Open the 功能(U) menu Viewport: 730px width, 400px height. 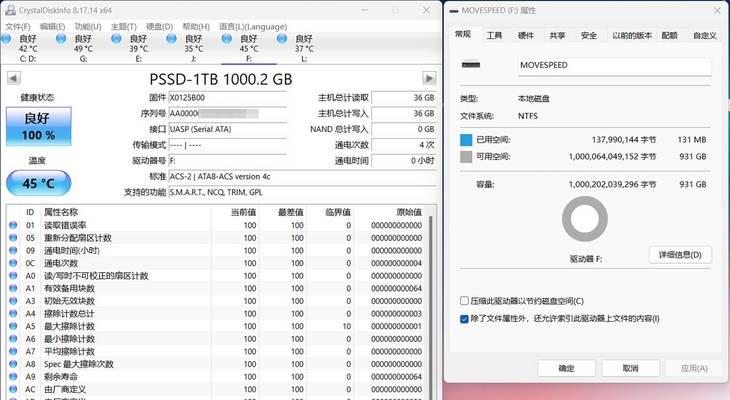(x=88, y=27)
